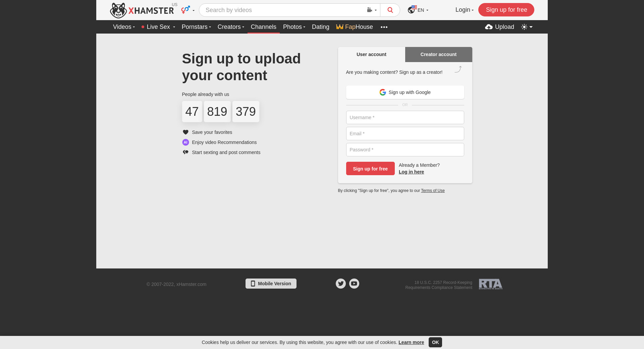This screenshot has height=349, width=644.
Task: Open the Terms of Use link
Action: (433, 191)
